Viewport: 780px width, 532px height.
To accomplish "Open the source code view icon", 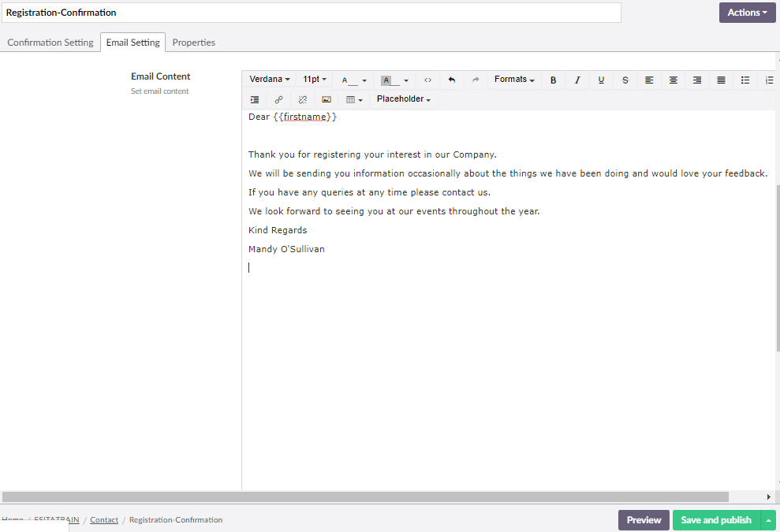I will click(x=427, y=80).
